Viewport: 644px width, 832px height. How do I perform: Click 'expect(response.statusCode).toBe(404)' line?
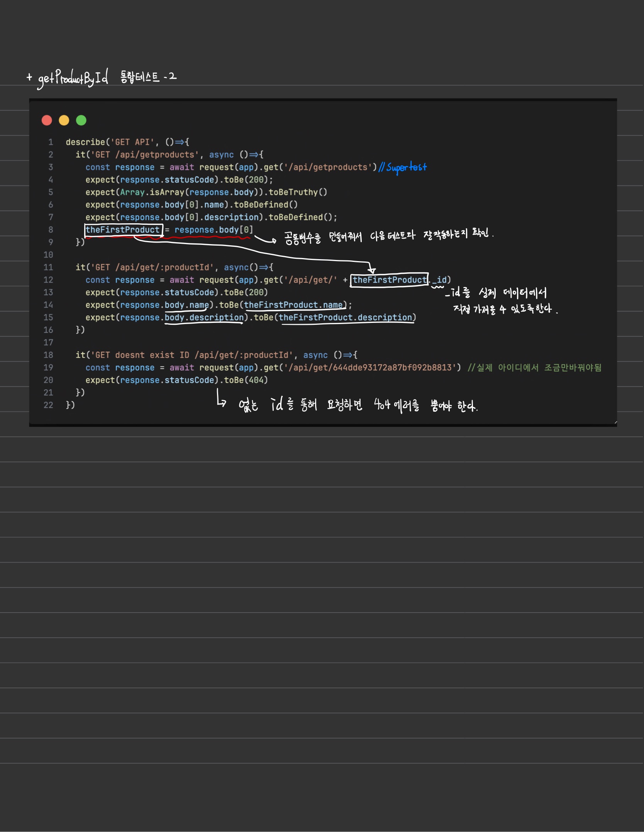click(x=176, y=380)
